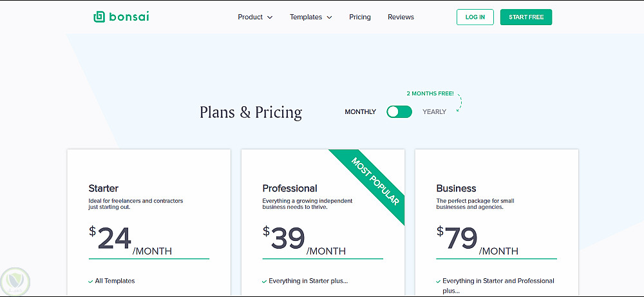Click the curved arrow near 2 Months Free

click(459, 103)
